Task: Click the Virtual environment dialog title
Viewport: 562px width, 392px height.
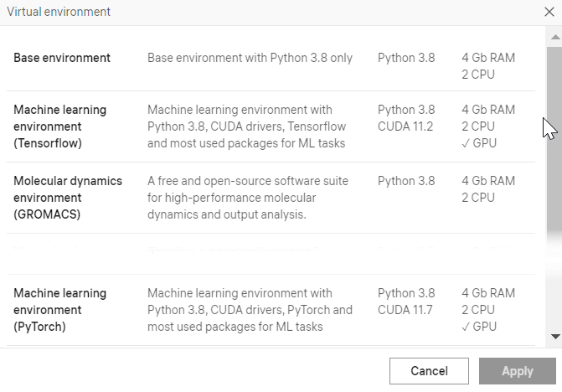Action: pos(59,12)
